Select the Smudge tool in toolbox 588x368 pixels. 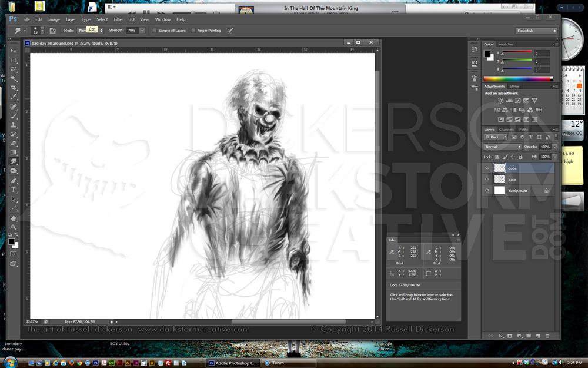pos(14,161)
